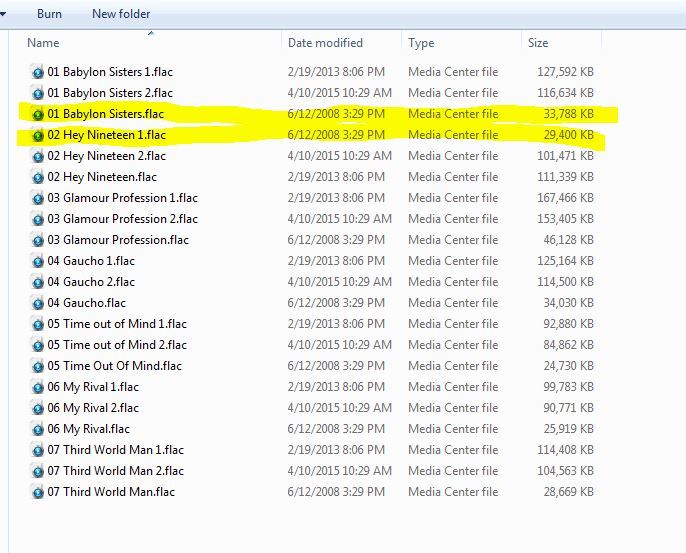Image resolution: width=686 pixels, height=553 pixels.
Task: Click file name 04 Gaucho 2.flac
Action: pos(91,282)
